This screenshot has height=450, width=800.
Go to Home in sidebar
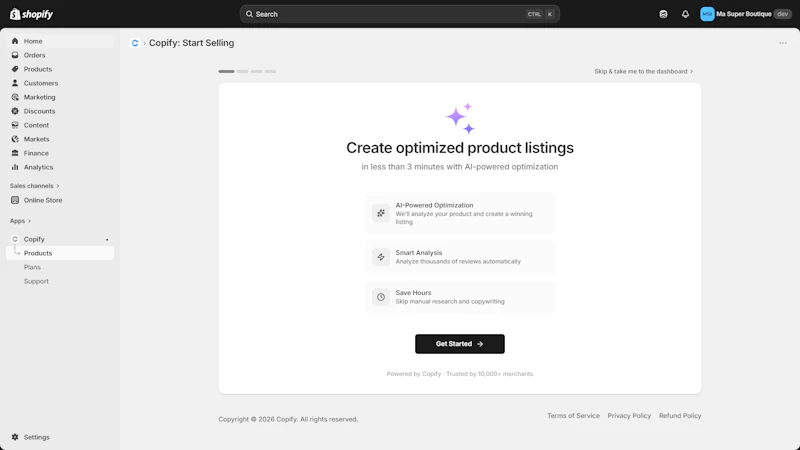click(x=60, y=41)
